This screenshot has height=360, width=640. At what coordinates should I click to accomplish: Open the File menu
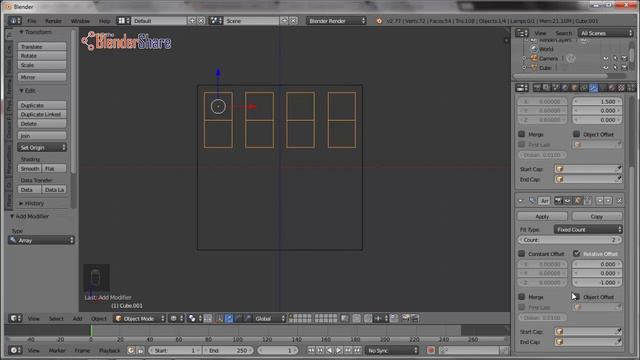pyautogui.click(x=31, y=21)
